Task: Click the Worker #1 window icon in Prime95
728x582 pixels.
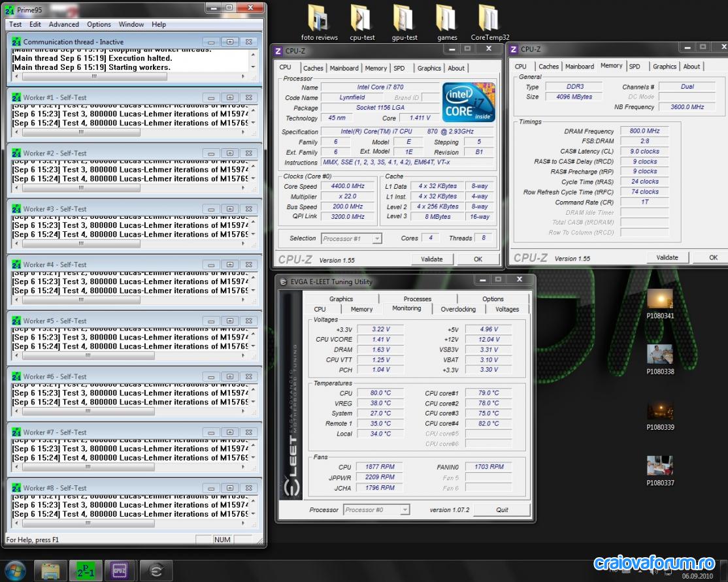Action: (16, 97)
